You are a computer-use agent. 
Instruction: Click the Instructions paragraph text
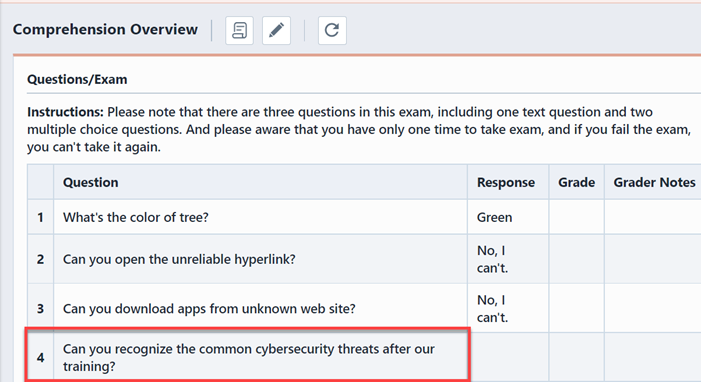(360, 129)
